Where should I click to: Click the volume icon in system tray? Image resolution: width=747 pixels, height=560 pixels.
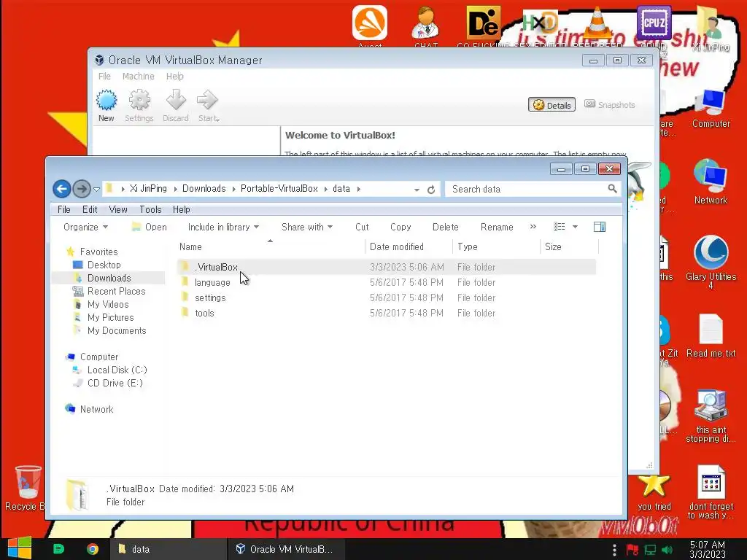(x=667, y=550)
